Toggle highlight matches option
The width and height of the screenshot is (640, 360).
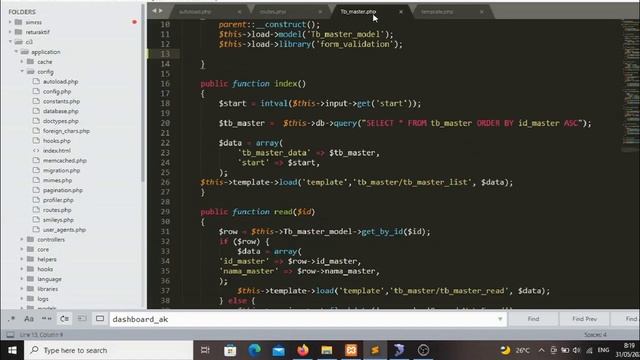click(x=100, y=319)
